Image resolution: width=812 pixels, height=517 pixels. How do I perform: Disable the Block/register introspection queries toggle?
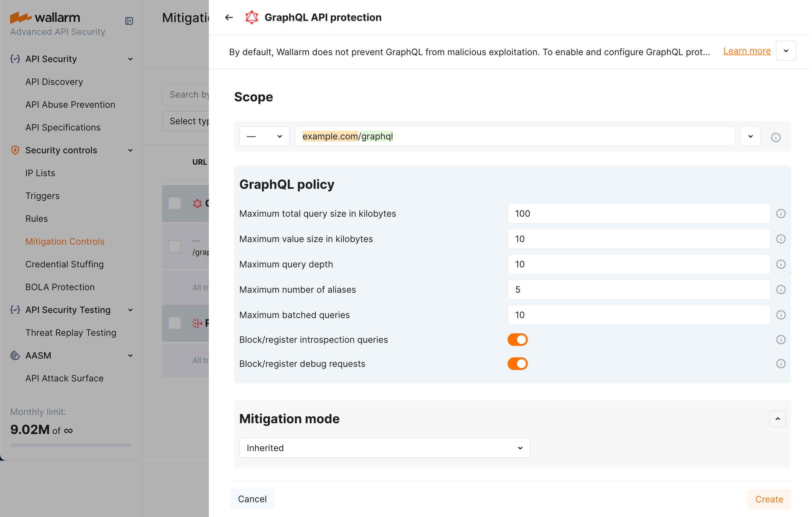pyautogui.click(x=518, y=340)
